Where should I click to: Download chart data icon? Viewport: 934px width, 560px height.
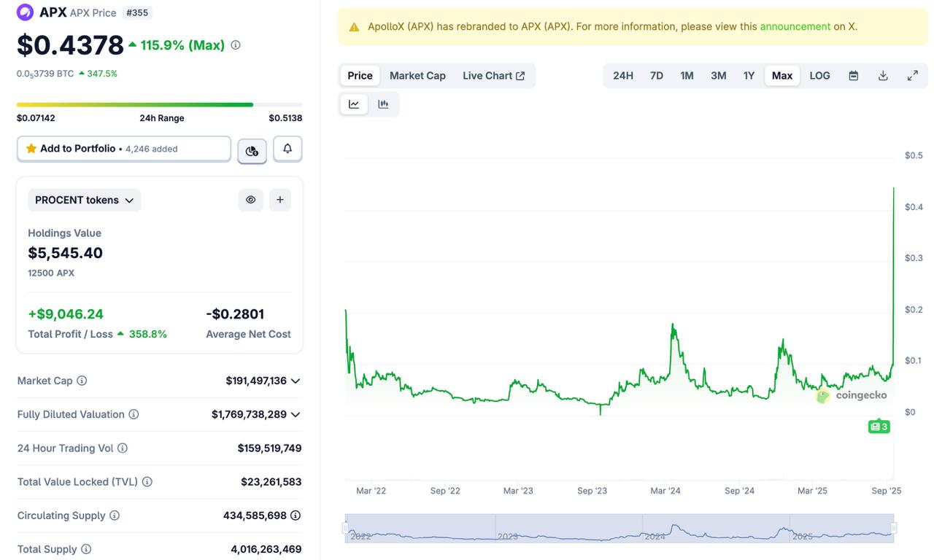coord(883,76)
